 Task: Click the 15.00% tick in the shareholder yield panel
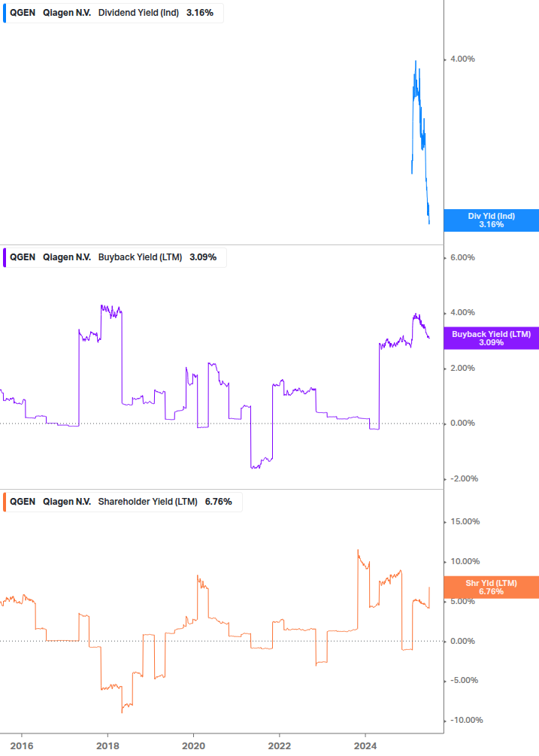tap(465, 521)
